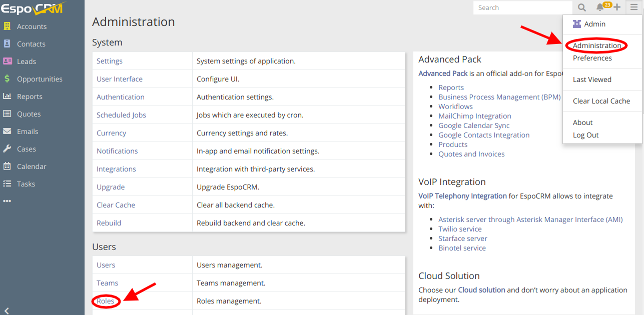Click the Rebuild link
Screen dimensions: 644x315
109,223
